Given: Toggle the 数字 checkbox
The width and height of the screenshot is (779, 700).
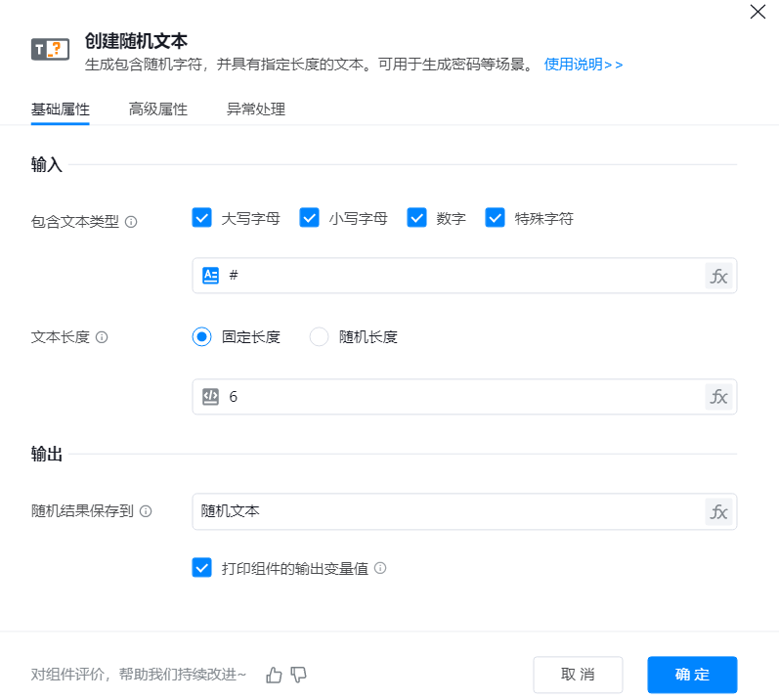Looking at the screenshot, I should coord(417,218).
